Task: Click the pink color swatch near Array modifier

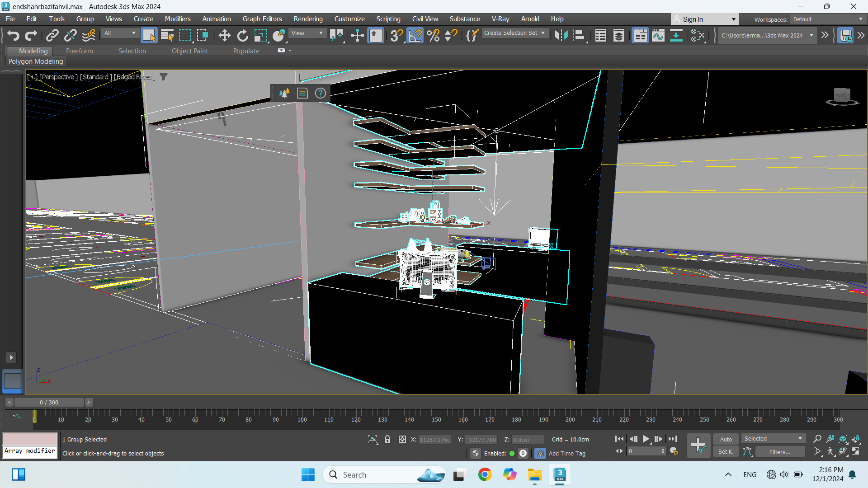Action: [30, 439]
